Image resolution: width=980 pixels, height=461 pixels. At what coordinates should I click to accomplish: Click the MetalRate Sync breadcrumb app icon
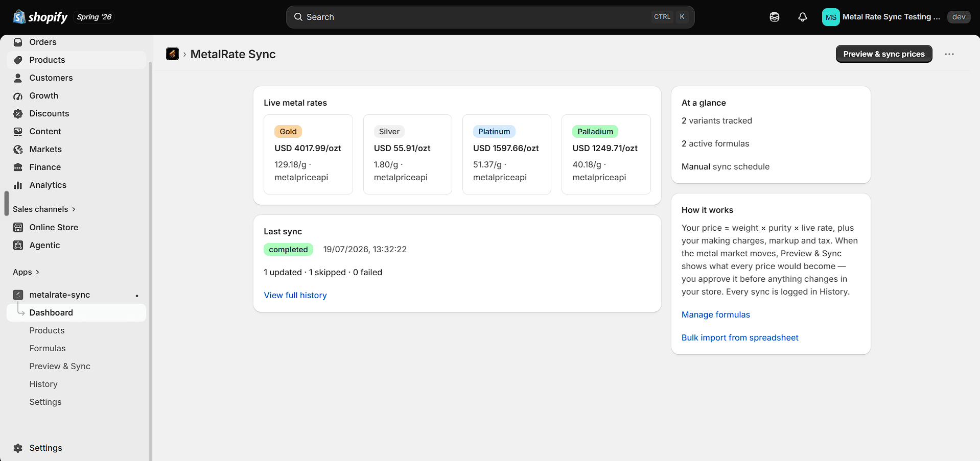[x=172, y=54]
